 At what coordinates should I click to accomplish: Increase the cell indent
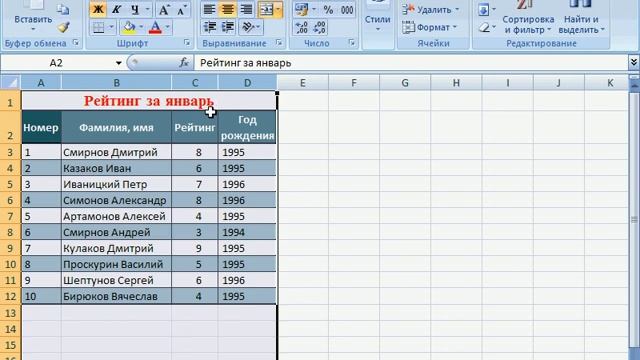click(x=228, y=27)
